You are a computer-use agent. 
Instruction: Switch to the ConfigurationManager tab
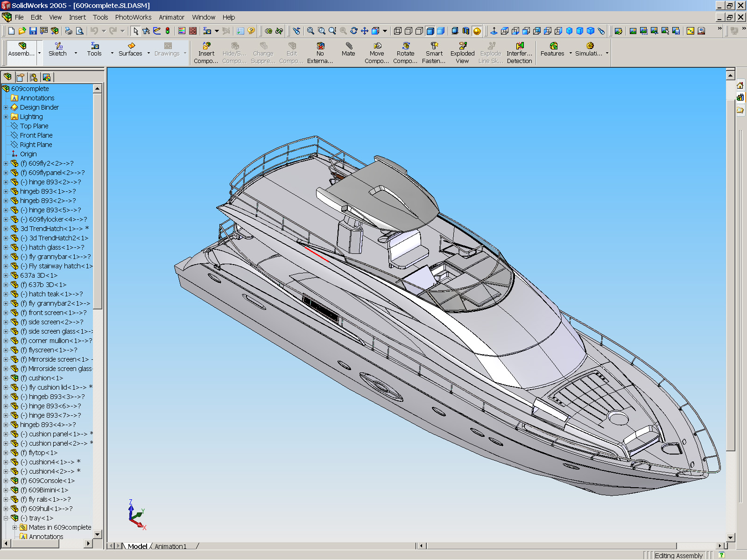34,77
